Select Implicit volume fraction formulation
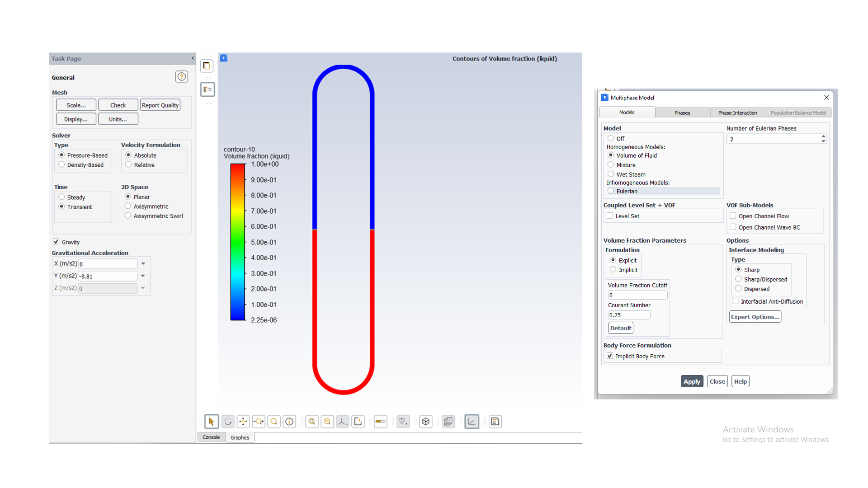 tap(613, 270)
